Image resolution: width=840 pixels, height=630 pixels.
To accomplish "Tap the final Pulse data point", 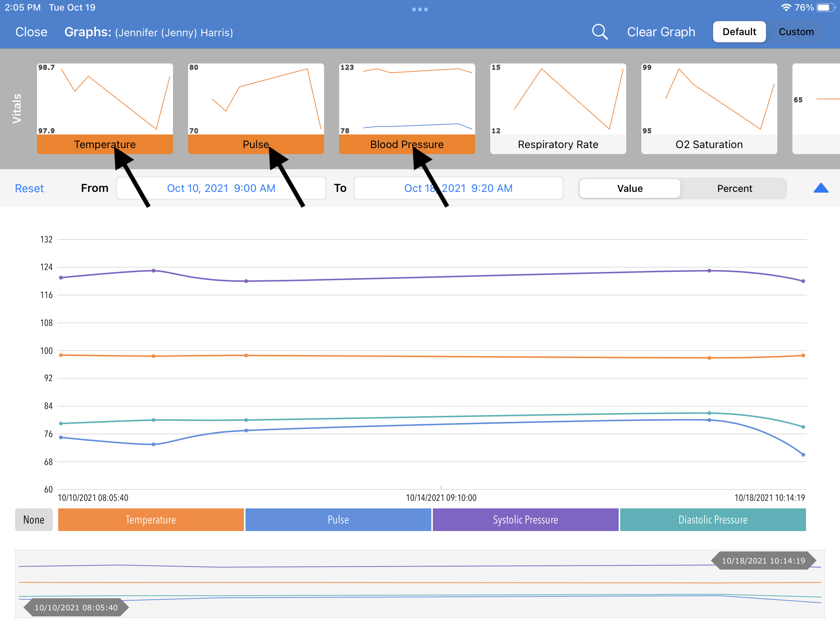I will tap(803, 454).
